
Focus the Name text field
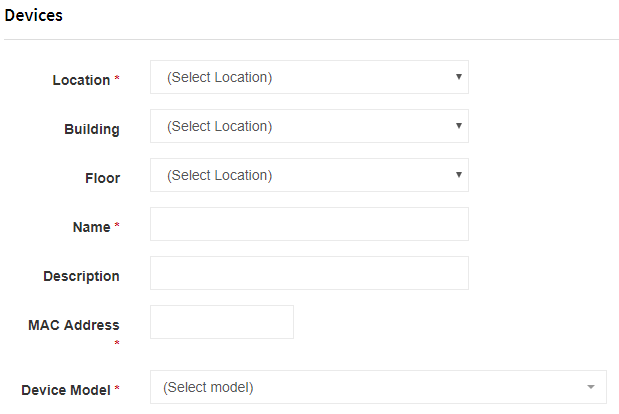point(309,224)
